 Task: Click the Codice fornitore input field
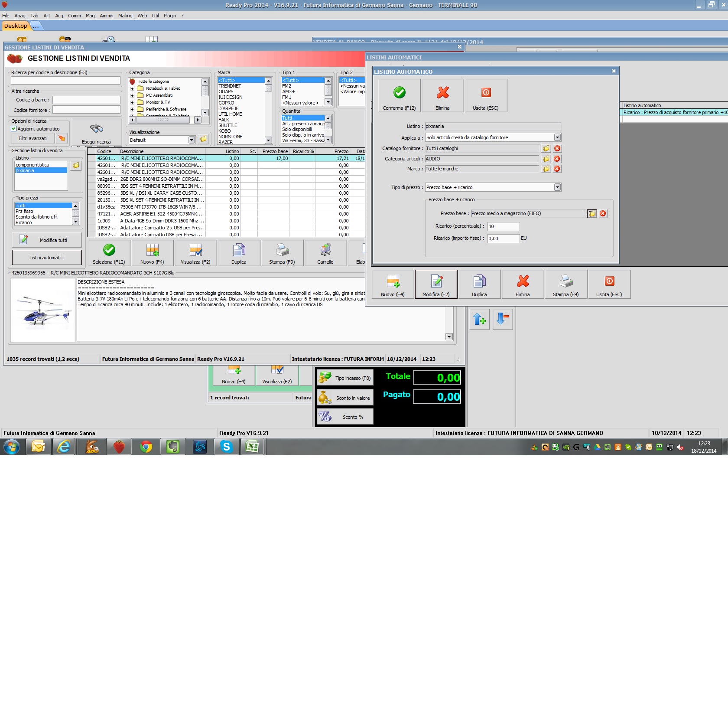coord(86,110)
